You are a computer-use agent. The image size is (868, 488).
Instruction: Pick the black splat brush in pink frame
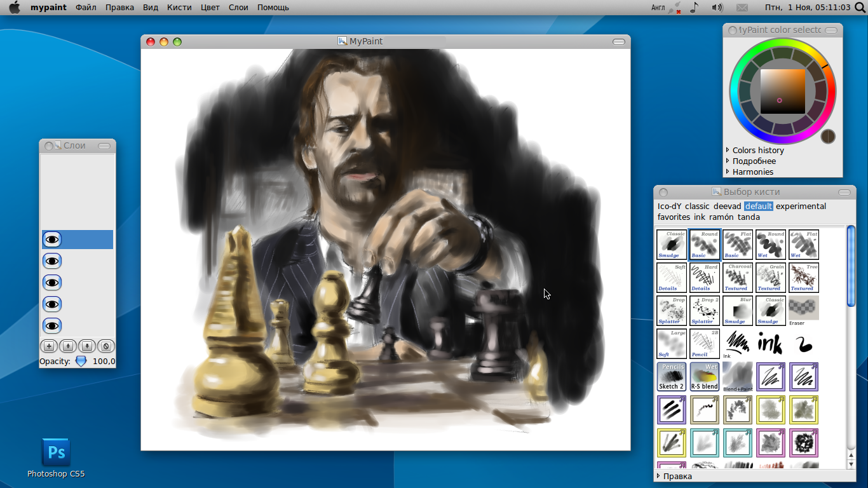(804, 443)
